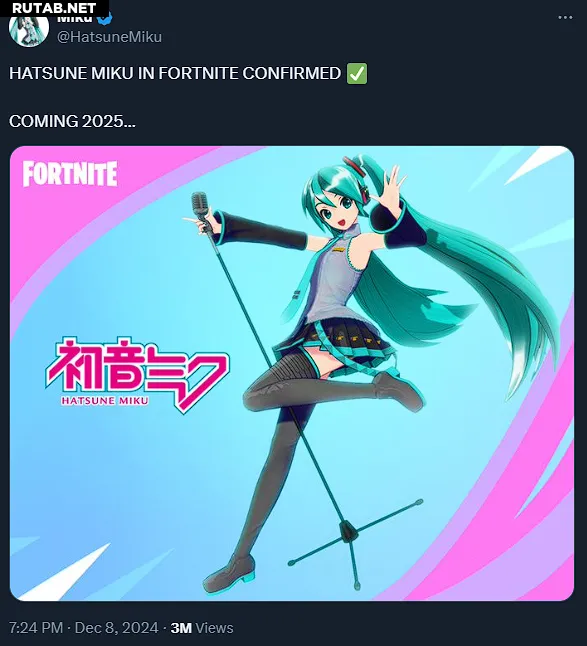Viewport: 587px width, 646px height.
Task: Click the COMING 2025... tweet text line
Action: [x=72, y=122]
